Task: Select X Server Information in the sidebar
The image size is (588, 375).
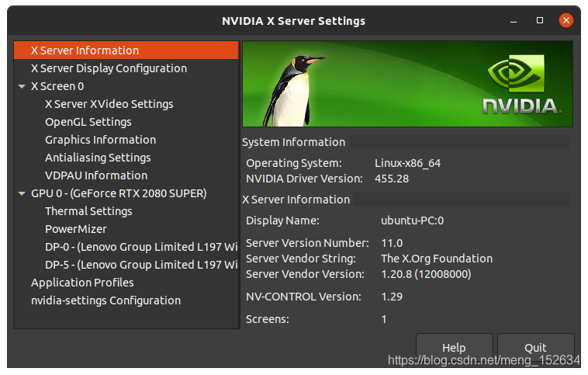Action: click(126, 50)
